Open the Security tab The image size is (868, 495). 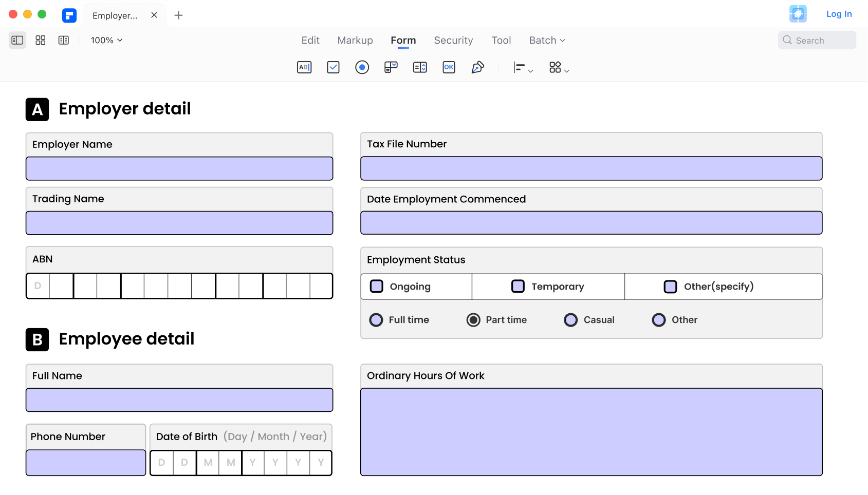pyautogui.click(x=453, y=40)
